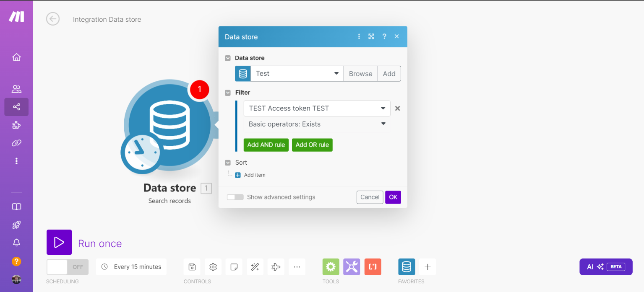Open Templates puzzle icon in sidebar
Viewport: 644px width, 292px height.
tap(16, 125)
